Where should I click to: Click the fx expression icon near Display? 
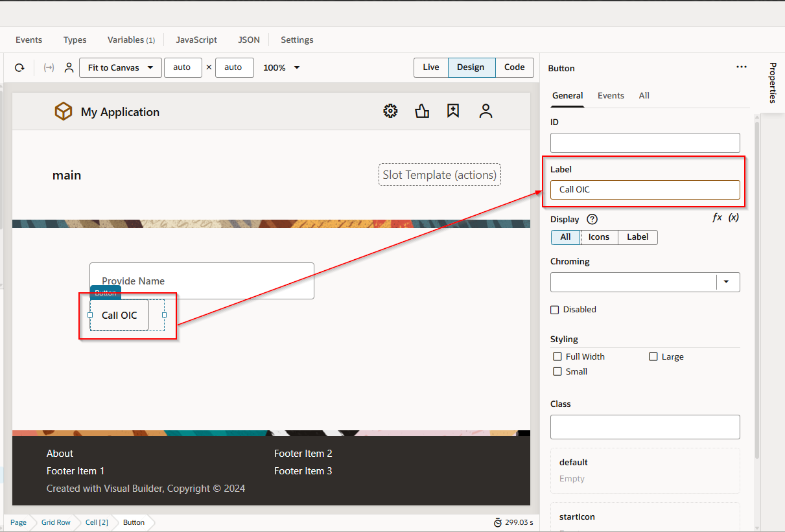tap(718, 218)
